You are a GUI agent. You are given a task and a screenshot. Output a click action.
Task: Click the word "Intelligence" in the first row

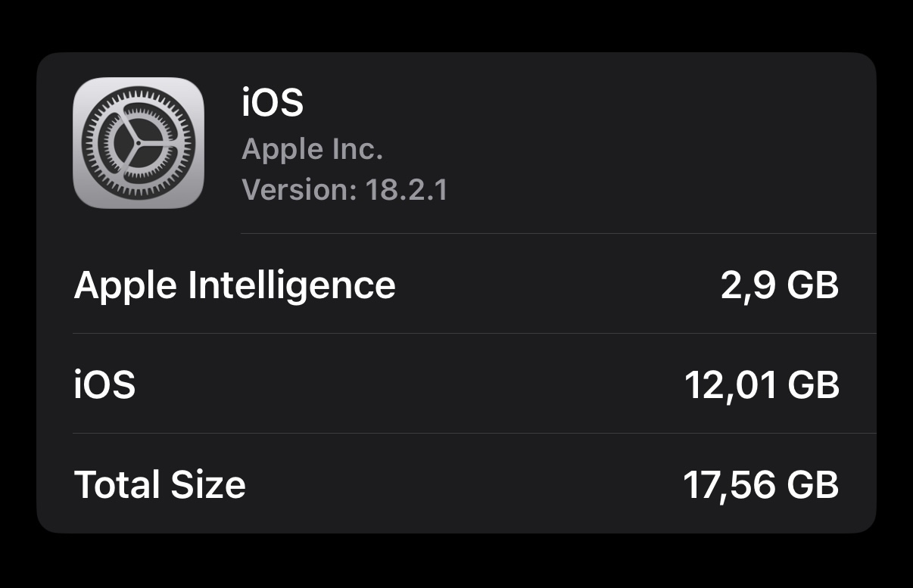(291, 286)
